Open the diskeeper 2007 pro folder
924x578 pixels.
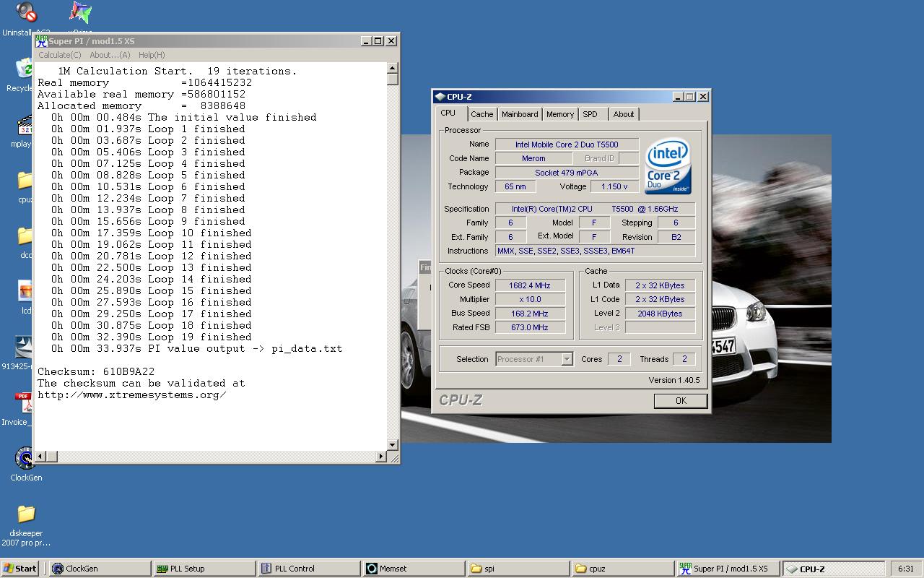26,514
